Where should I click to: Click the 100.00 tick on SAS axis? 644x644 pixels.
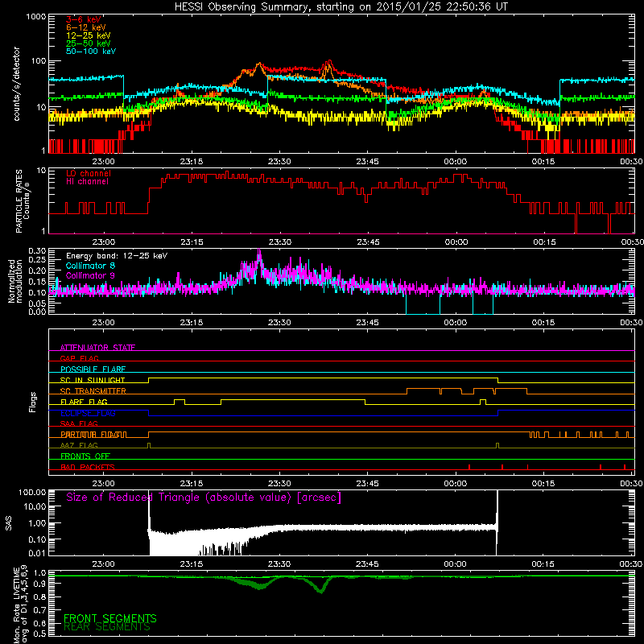32,493
